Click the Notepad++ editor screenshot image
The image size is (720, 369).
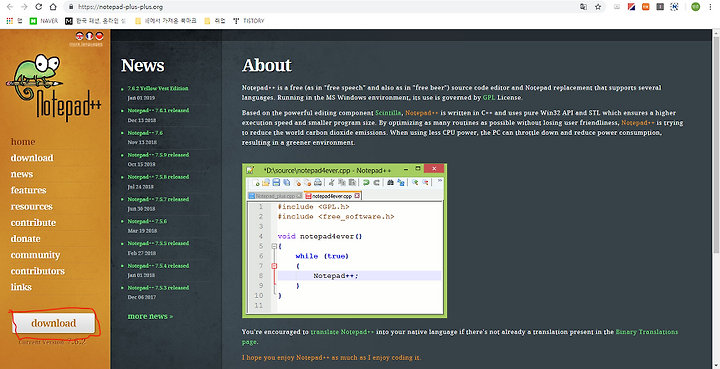tap(344, 240)
